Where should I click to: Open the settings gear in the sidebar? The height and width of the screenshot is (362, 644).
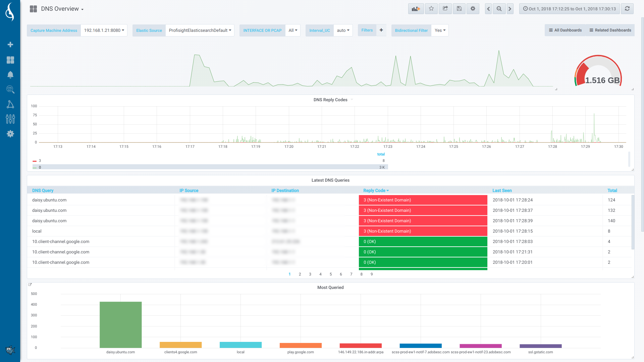pyautogui.click(x=10, y=134)
